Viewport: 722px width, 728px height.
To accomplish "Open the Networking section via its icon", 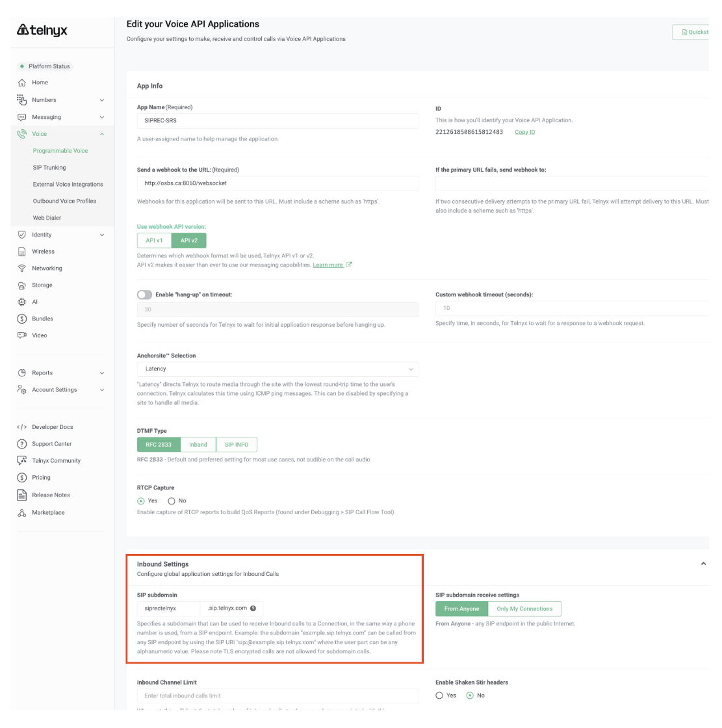I will [22, 268].
